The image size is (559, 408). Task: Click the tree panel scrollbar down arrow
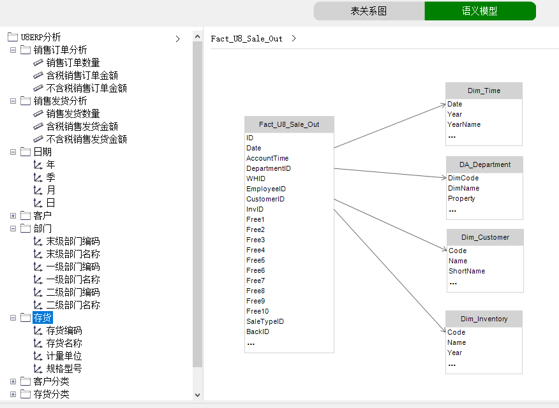click(x=198, y=395)
